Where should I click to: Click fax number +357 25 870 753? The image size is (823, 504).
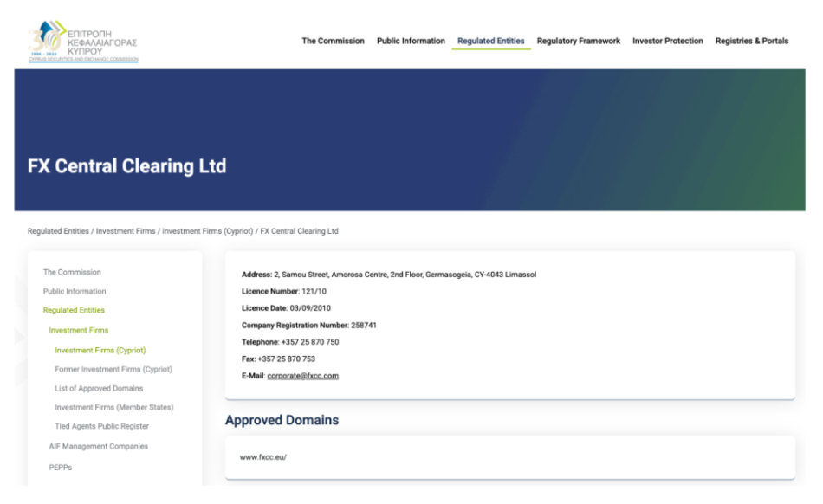tap(287, 359)
